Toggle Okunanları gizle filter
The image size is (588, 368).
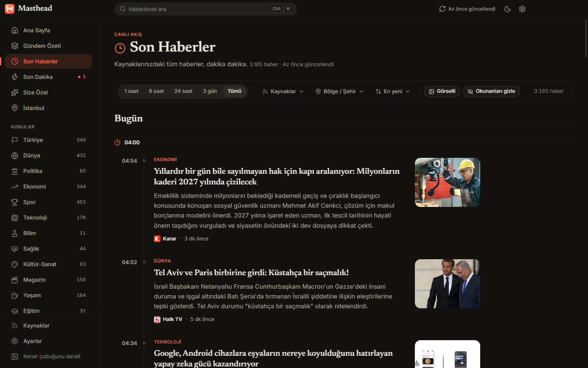(491, 91)
